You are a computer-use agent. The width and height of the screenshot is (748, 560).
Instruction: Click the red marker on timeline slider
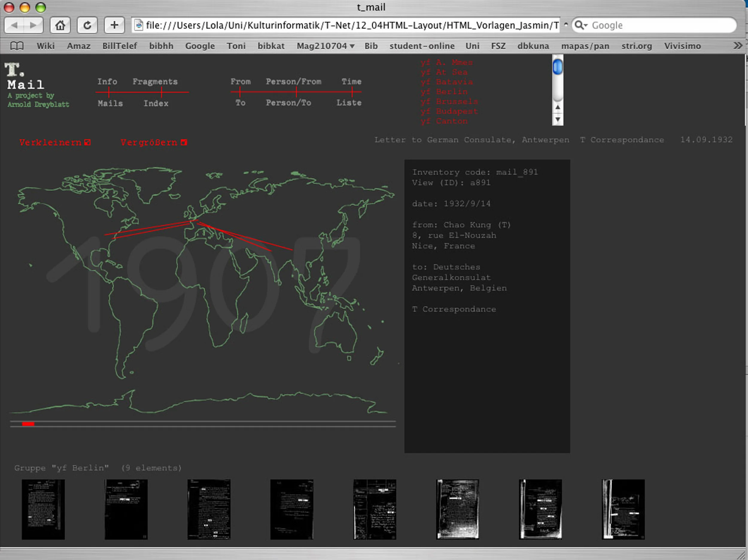(x=28, y=424)
